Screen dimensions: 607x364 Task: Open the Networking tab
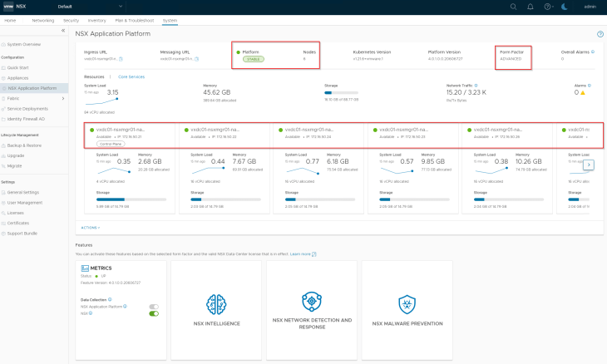coord(43,21)
